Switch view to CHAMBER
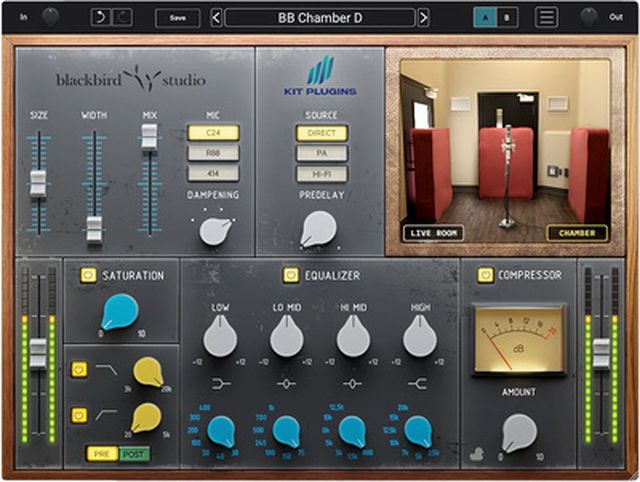This screenshot has width=640, height=482. click(x=577, y=233)
